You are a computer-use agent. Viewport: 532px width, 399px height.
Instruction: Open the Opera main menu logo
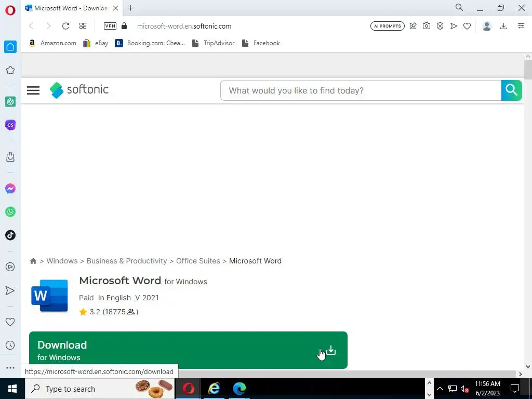(x=10, y=10)
